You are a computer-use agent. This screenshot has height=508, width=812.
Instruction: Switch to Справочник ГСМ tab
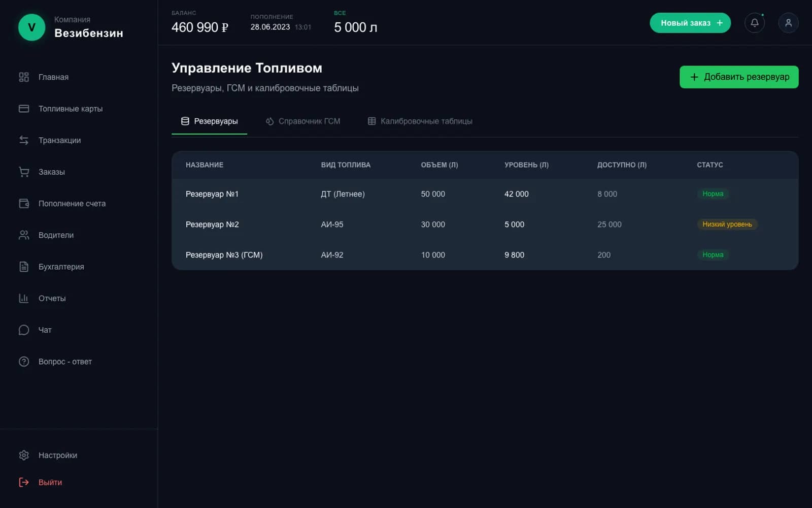303,121
